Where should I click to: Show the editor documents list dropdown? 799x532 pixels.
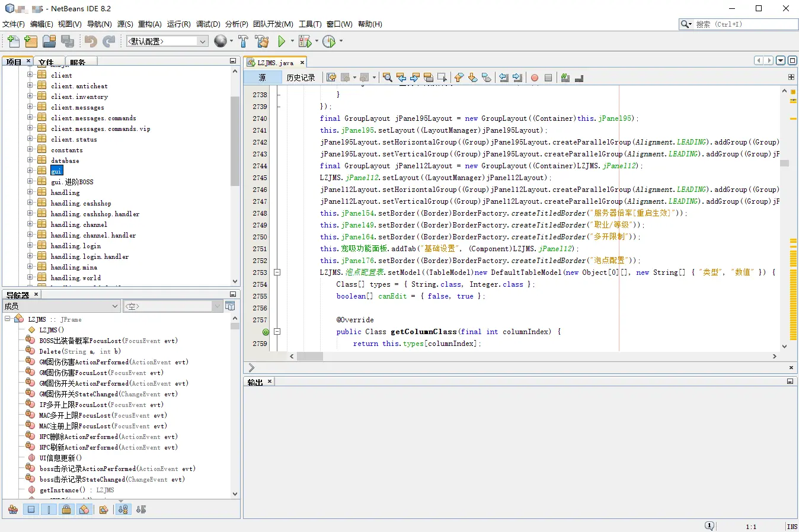(781, 60)
